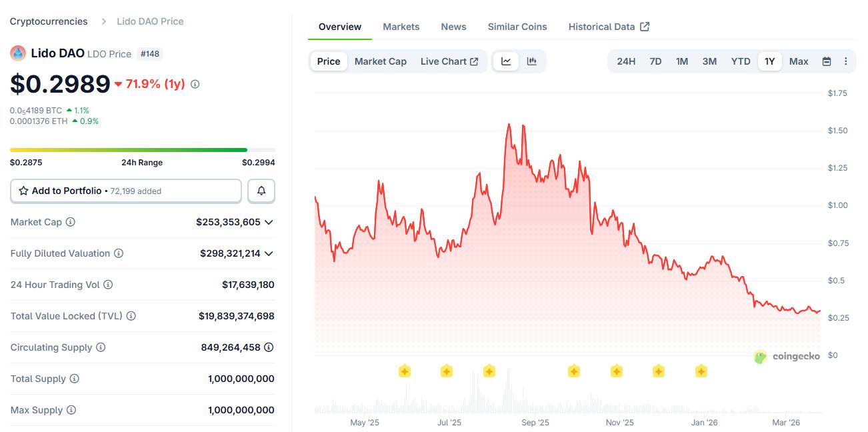Select the Max time range
The image size is (868, 432).
point(798,61)
